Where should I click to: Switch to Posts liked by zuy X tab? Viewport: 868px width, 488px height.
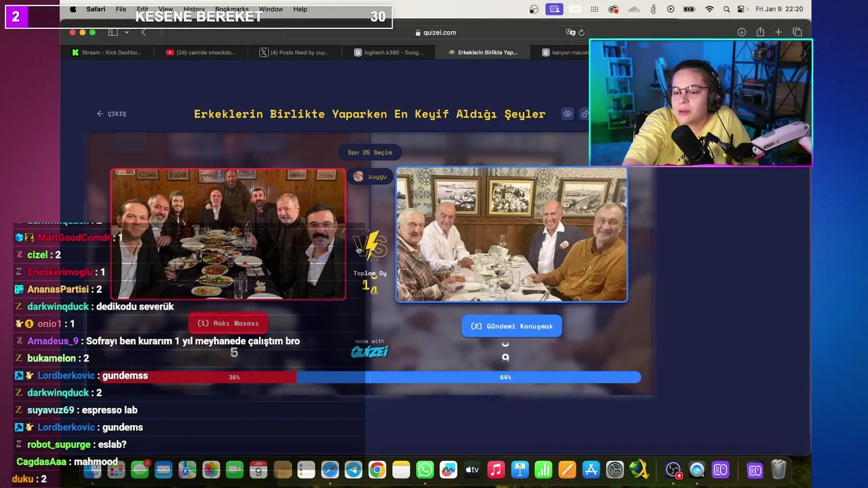[295, 52]
